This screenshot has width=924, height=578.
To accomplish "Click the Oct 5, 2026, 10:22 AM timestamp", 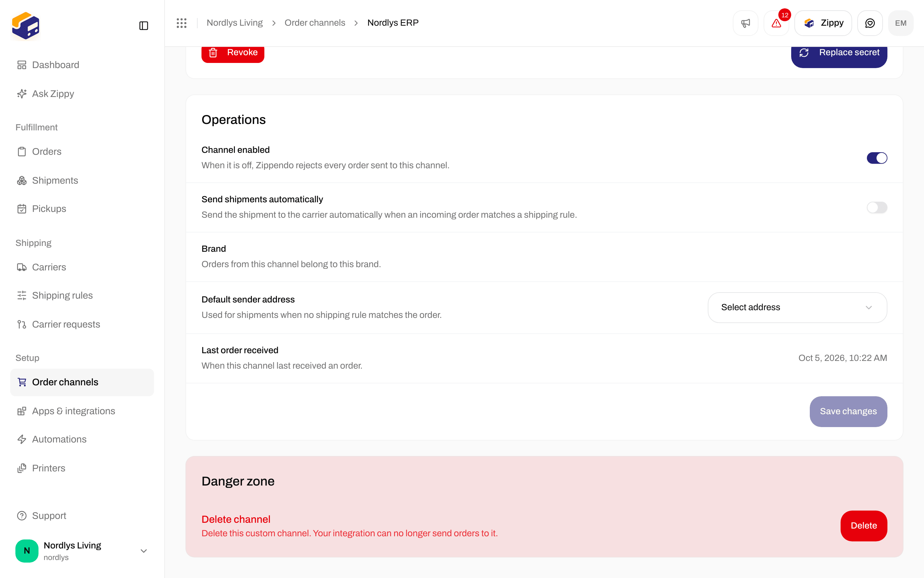I will tap(843, 358).
